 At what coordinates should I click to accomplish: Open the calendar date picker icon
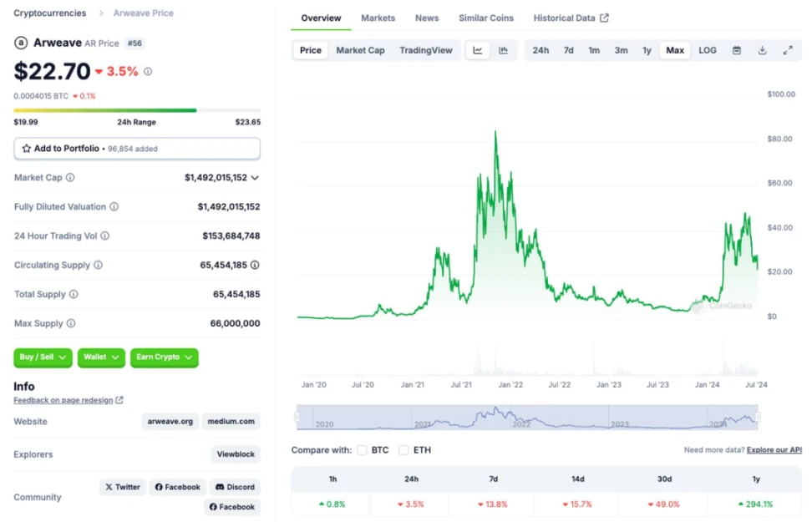(x=737, y=50)
